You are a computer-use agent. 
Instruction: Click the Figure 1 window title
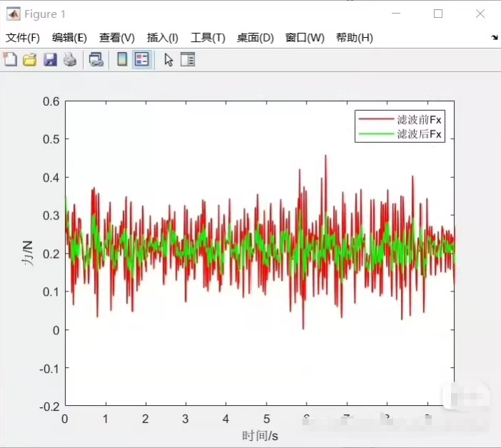coord(45,14)
